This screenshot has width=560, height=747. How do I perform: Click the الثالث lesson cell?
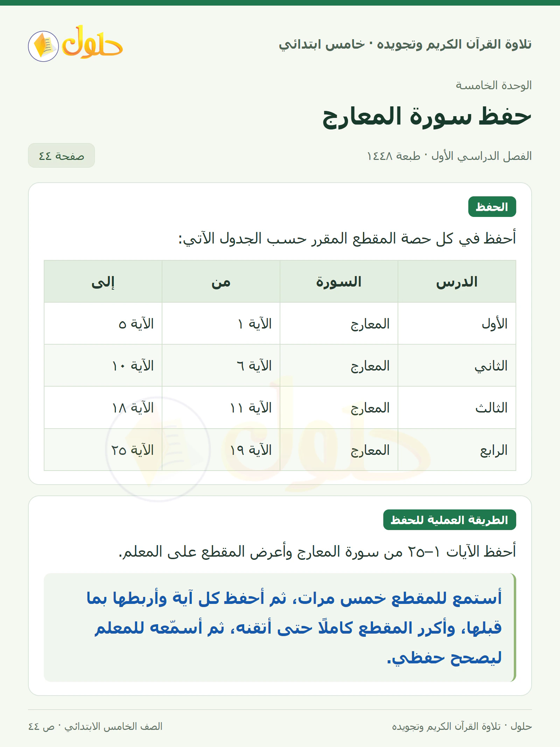(457, 407)
